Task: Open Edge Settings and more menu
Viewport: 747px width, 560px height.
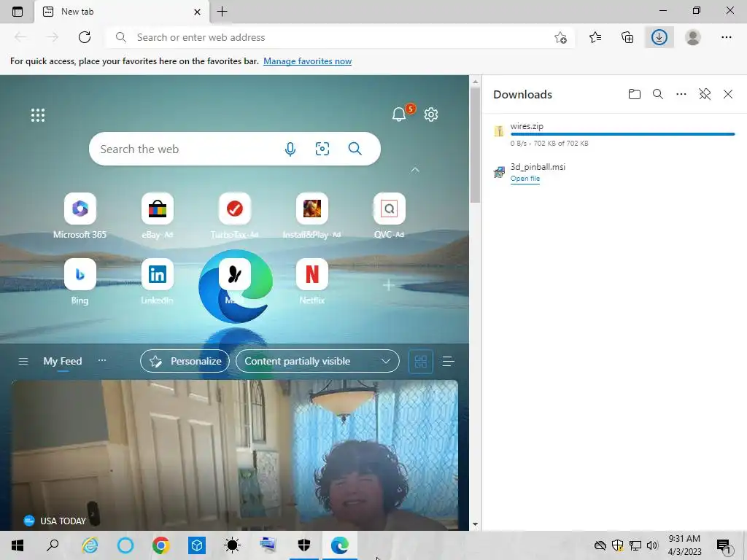Action: click(726, 37)
